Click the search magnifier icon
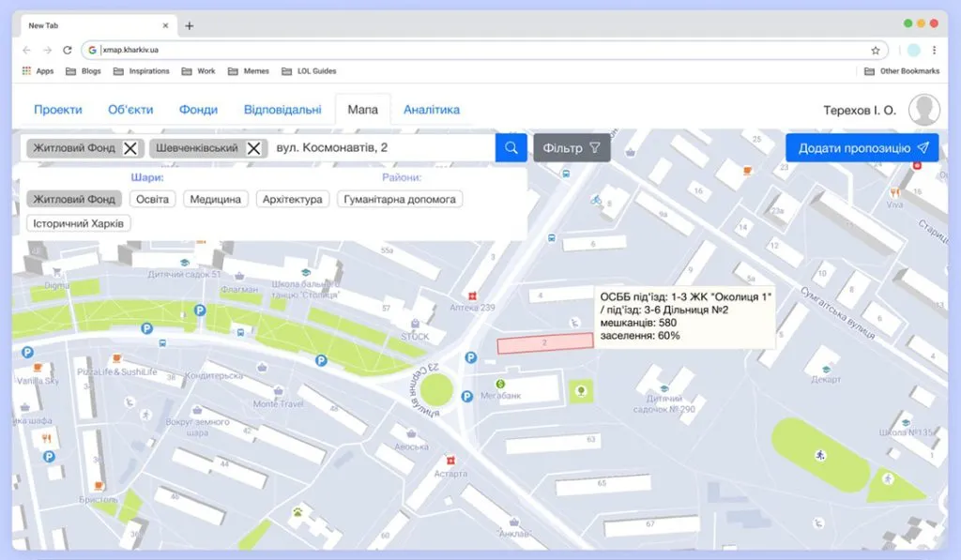Viewport: 961px width, 560px height. (511, 147)
